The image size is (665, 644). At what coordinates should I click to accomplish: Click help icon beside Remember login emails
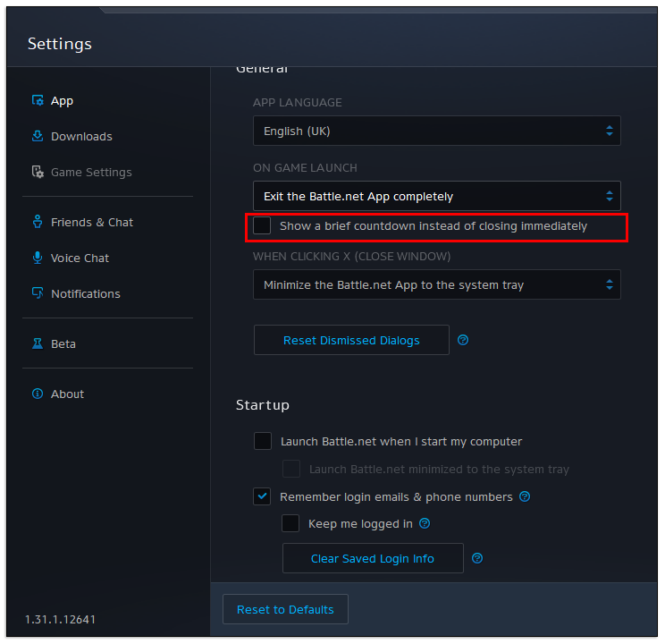click(525, 496)
